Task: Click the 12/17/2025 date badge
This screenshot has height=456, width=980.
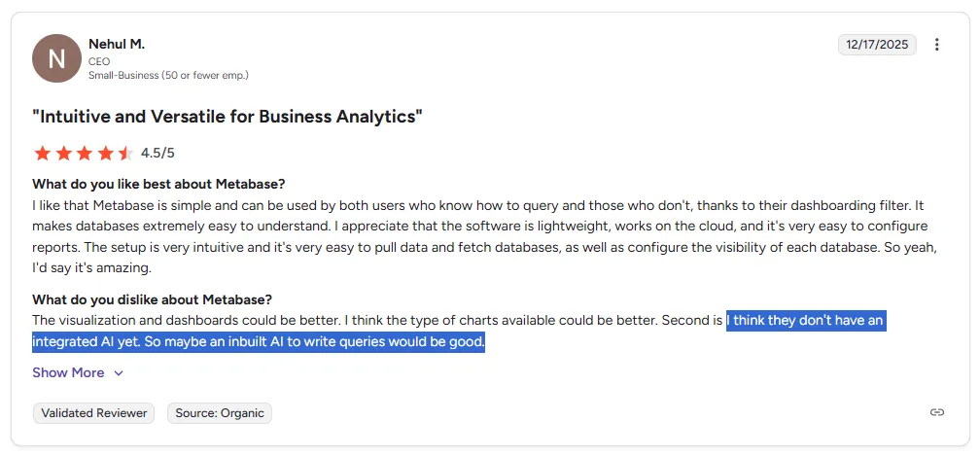Action: [x=877, y=45]
